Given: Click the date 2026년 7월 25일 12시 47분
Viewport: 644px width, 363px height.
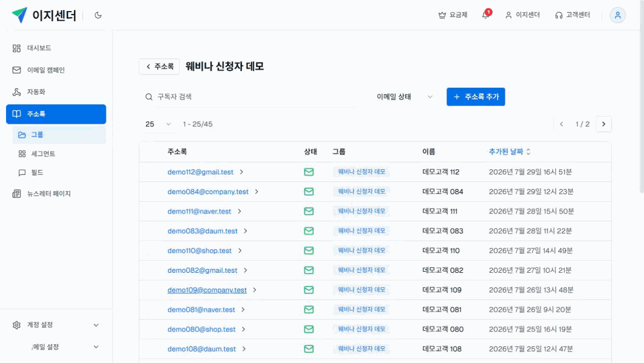Looking at the screenshot, I should click(531, 349).
